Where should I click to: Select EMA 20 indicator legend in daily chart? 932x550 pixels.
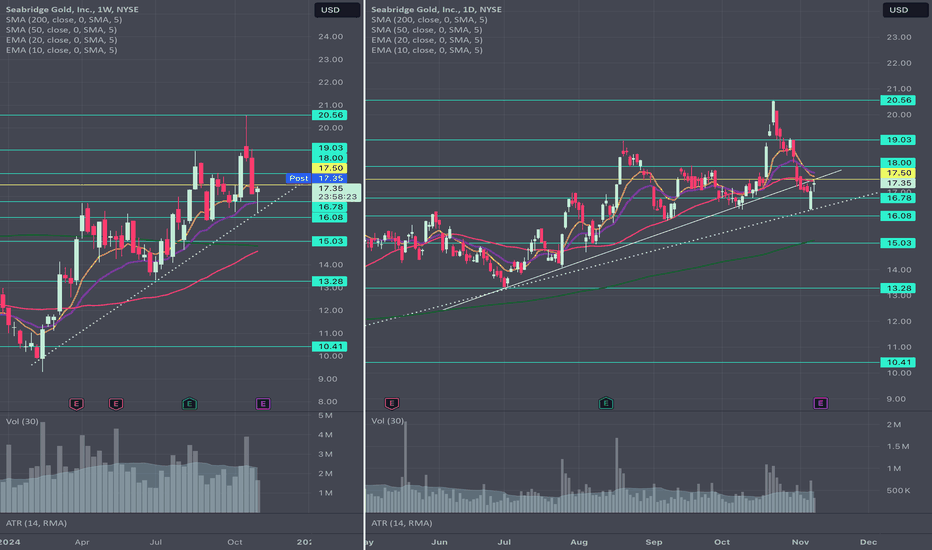[x=427, y=40]
